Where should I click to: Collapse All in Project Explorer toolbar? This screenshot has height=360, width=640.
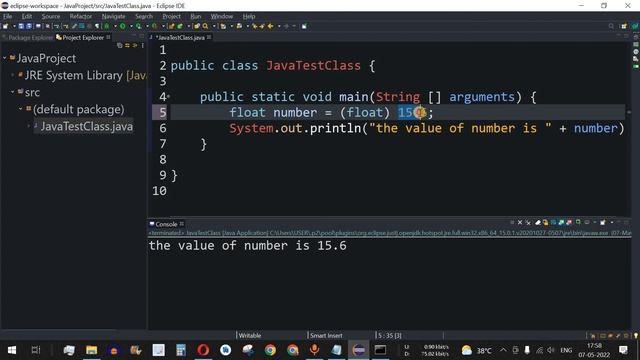pos(120,45)
